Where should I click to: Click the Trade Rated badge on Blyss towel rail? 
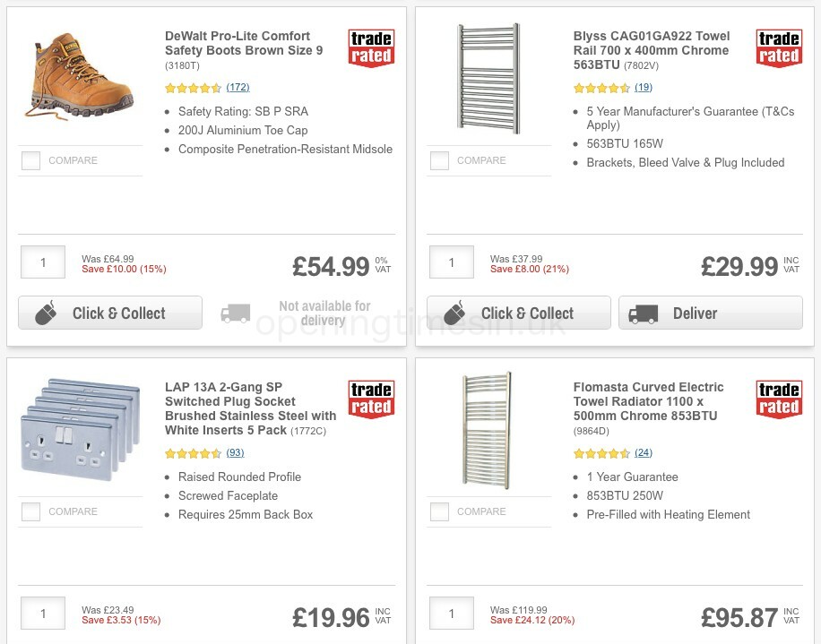click(779, 47)
